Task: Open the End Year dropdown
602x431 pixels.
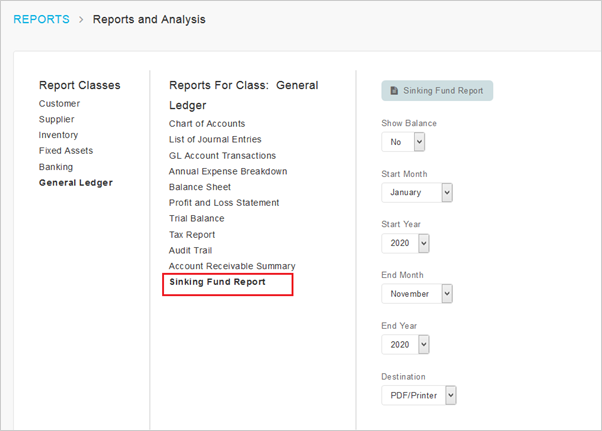Action: click(405, 345)
